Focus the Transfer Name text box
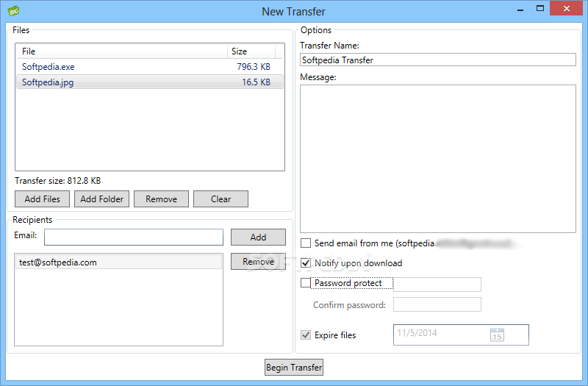 (x=437, y=60)
